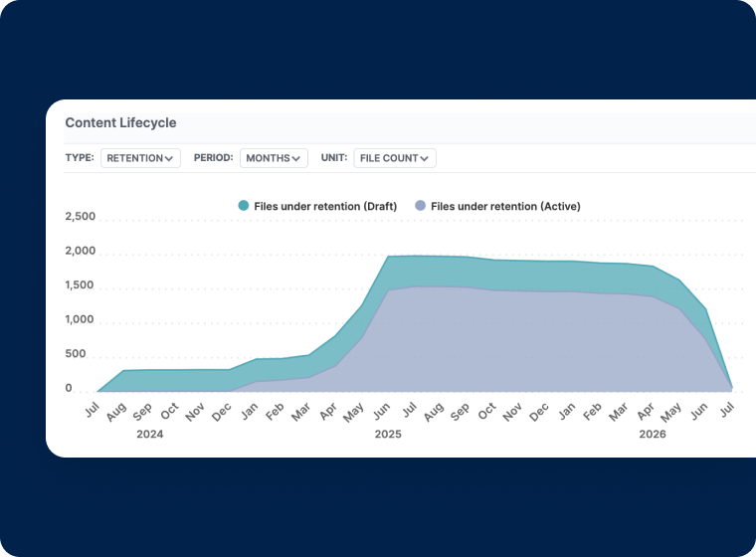Click the 2,000 value on the y-axis

(81, 252)
